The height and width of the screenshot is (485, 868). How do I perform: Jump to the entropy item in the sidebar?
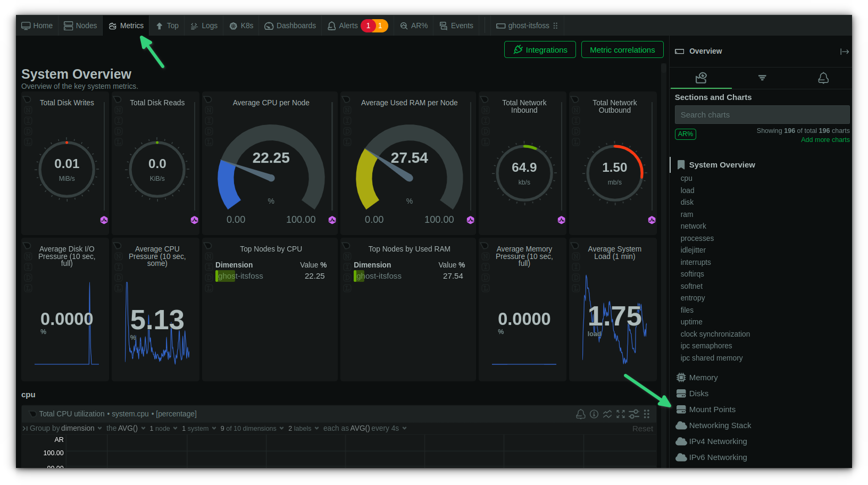tap(692, 298)
